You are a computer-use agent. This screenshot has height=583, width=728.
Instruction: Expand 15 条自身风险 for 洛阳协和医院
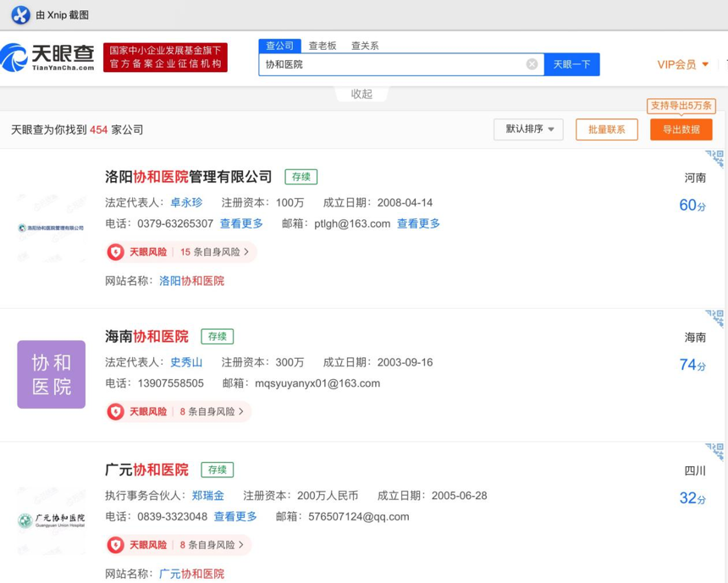[214, 252]
